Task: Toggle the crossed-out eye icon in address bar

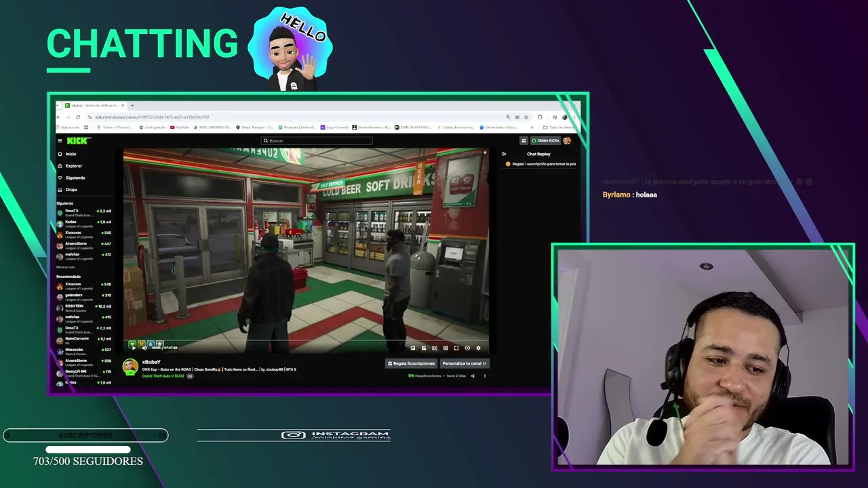Action: tap(517, 117)
